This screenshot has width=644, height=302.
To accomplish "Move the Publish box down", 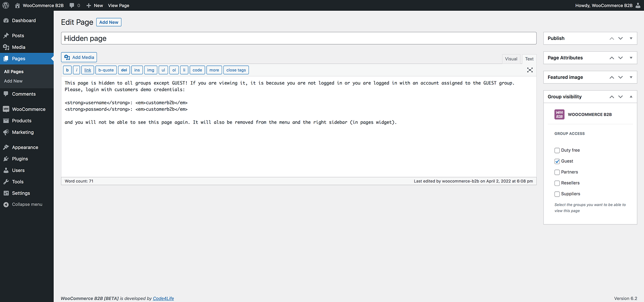I will (x=621, y=38).
